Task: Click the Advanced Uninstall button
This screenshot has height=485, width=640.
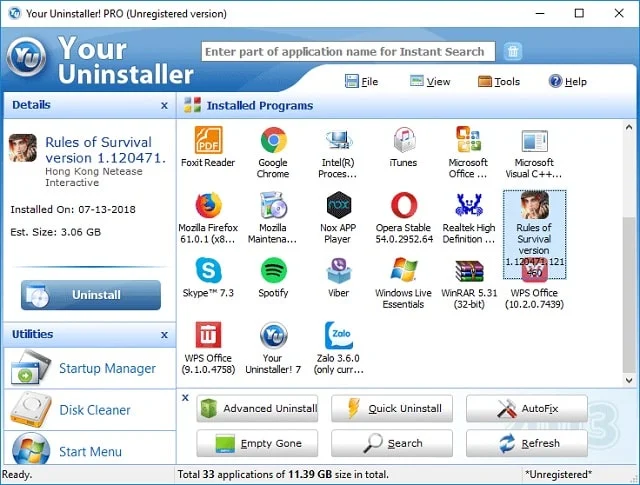Action: [x=257, y=408]
